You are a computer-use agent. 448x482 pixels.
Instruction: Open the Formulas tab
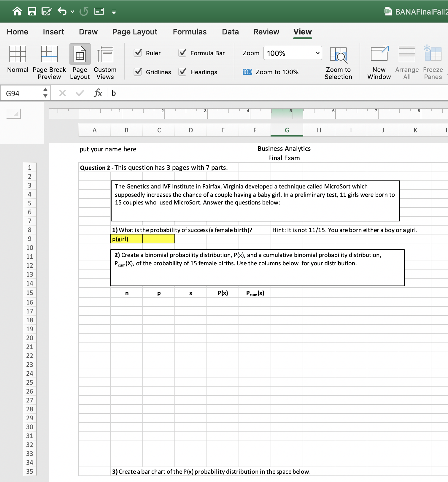click(x=190, y=32)
